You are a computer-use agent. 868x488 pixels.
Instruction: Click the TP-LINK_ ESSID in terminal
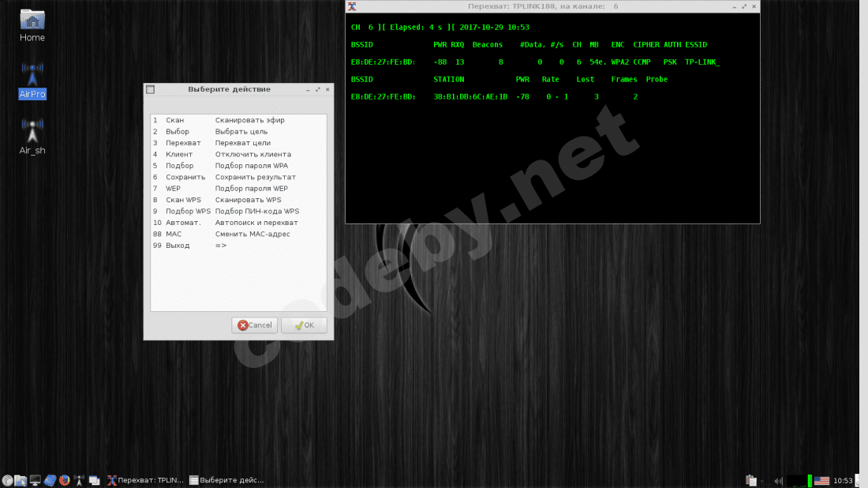702,62
